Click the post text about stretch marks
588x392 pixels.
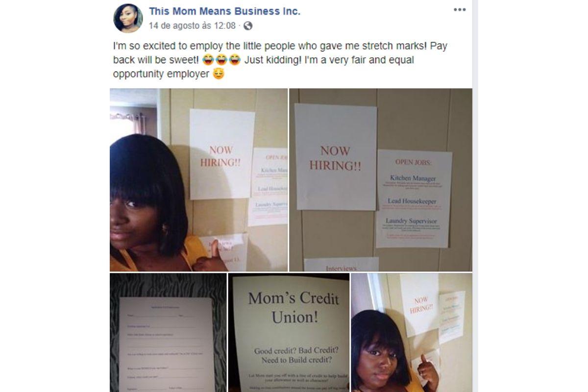coord(280,60)
